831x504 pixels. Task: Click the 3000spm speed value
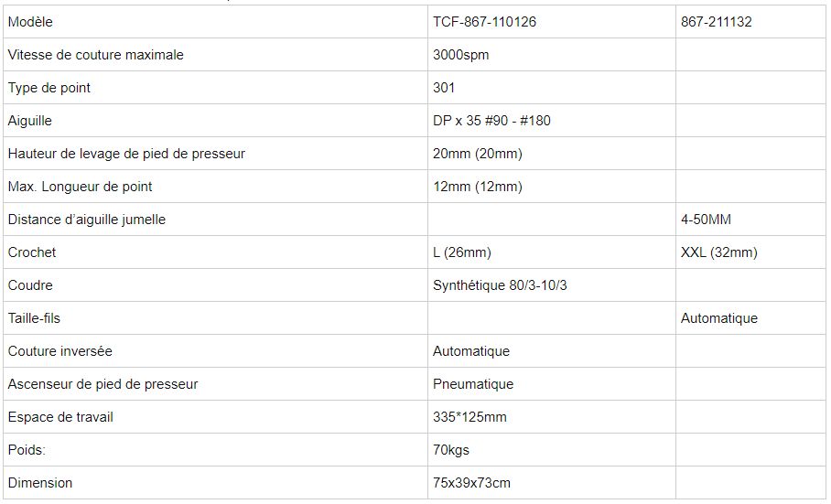(460, 55)
